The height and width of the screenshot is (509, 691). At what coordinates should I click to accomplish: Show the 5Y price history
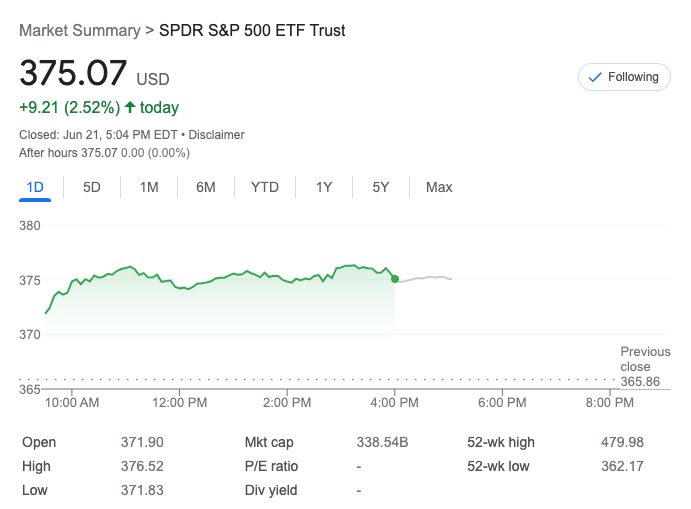pyautogui.click(x=381, y=187)
